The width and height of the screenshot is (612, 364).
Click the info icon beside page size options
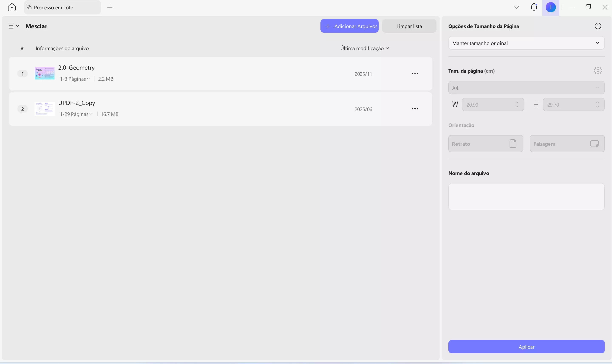coord(598,26)
